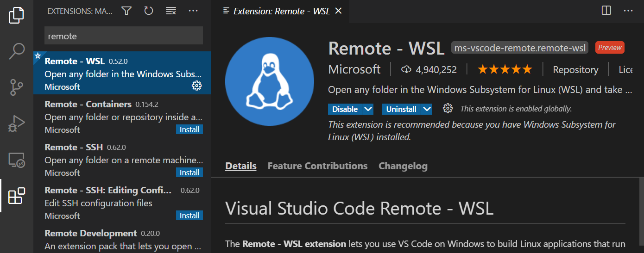Select Remote Development extension pack item
This screenshot has height=253, width=644.
point(122,238)
